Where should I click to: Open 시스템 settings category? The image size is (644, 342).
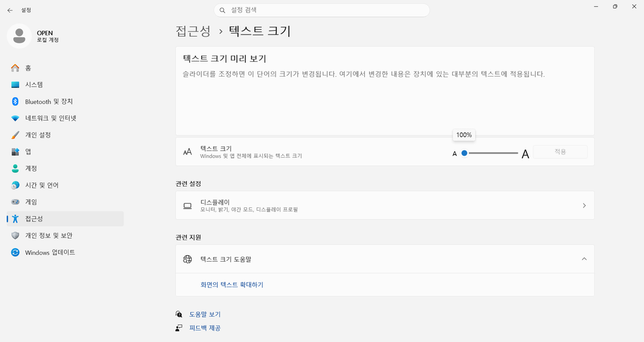pyautogui.click(x=65, y=85)
